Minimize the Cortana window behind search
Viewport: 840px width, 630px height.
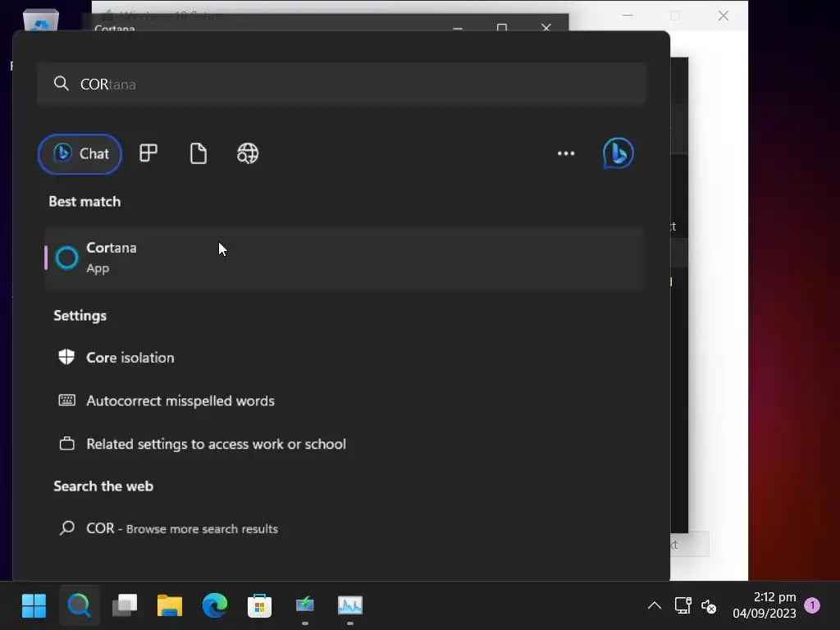pos(458,27)
